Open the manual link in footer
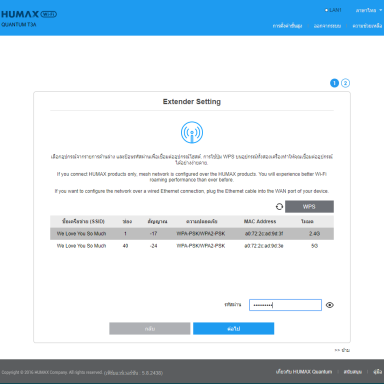This screenshot has width=384, height=384. [377, 372]
